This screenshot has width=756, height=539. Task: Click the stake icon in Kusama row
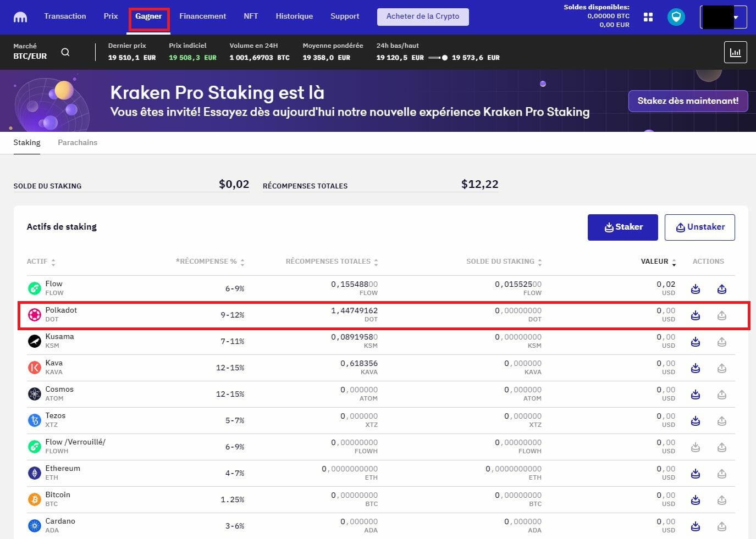[x=696, y=342]
